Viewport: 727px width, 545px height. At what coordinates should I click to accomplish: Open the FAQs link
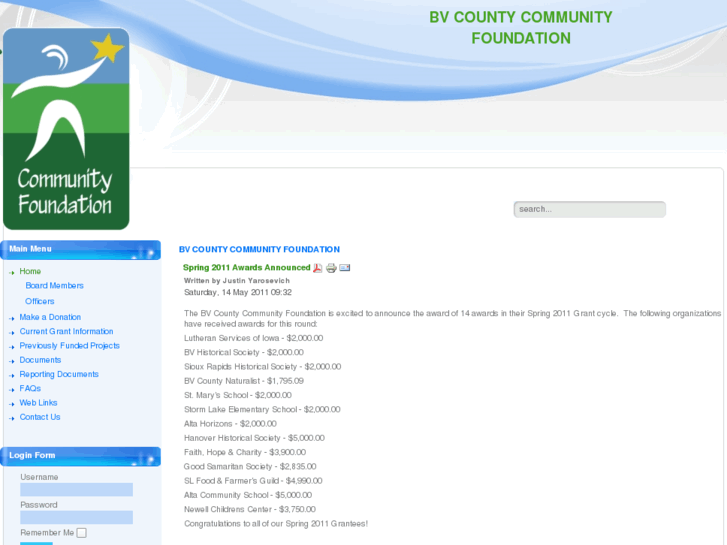click(30, 389)
